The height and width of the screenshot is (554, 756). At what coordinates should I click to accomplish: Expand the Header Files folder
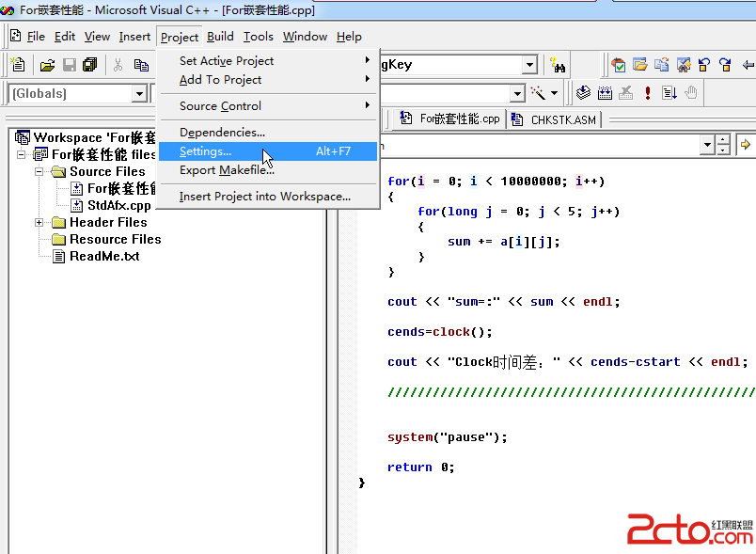click(x=39, y=222)
